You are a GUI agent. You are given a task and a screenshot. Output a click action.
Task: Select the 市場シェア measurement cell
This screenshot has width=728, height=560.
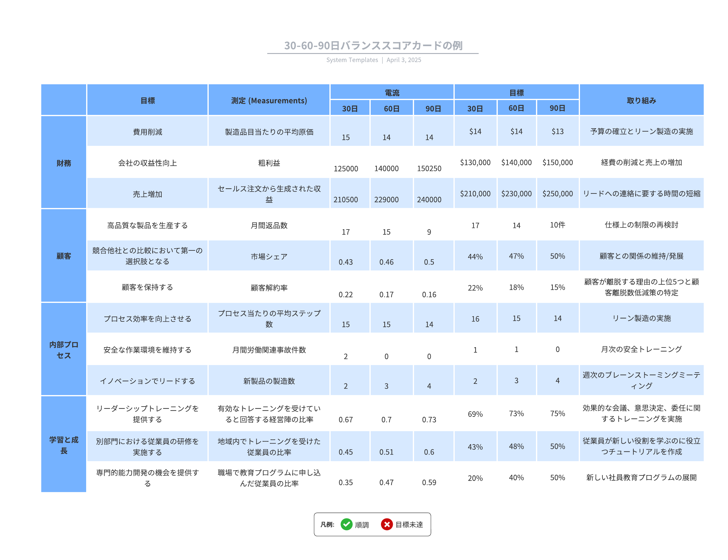click(269, 256)
